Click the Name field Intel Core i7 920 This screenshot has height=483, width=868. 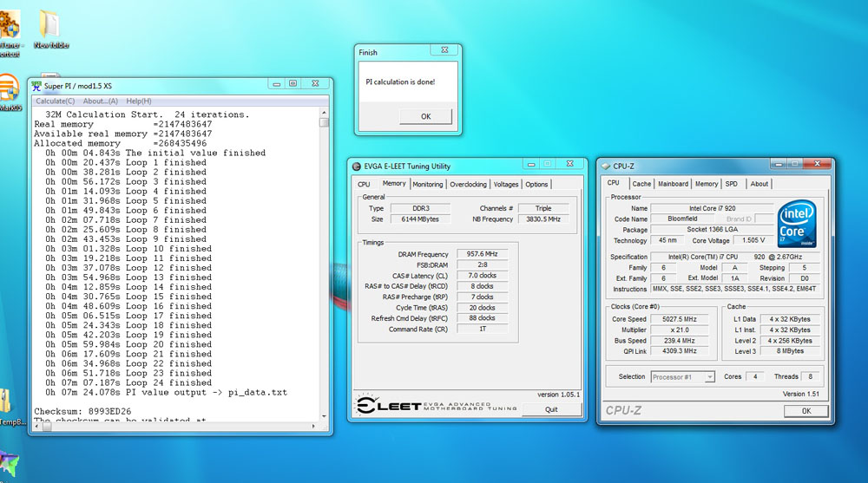click(x=712, y=209)
